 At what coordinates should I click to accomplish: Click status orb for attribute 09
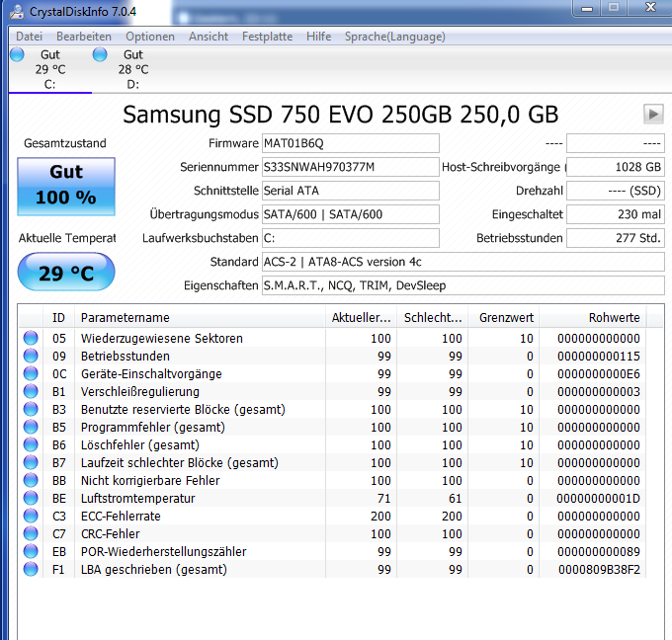pyautogui.click(x=31, y=356)
